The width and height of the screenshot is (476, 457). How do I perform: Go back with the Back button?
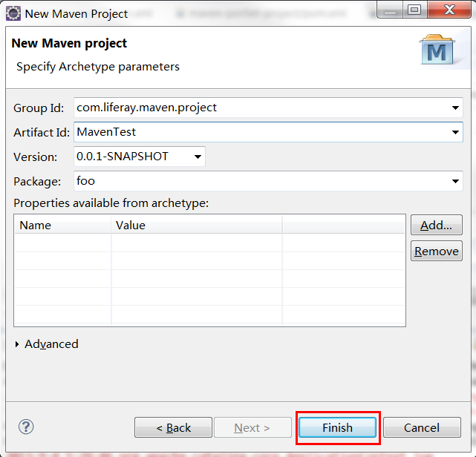[x=173, y=427]
